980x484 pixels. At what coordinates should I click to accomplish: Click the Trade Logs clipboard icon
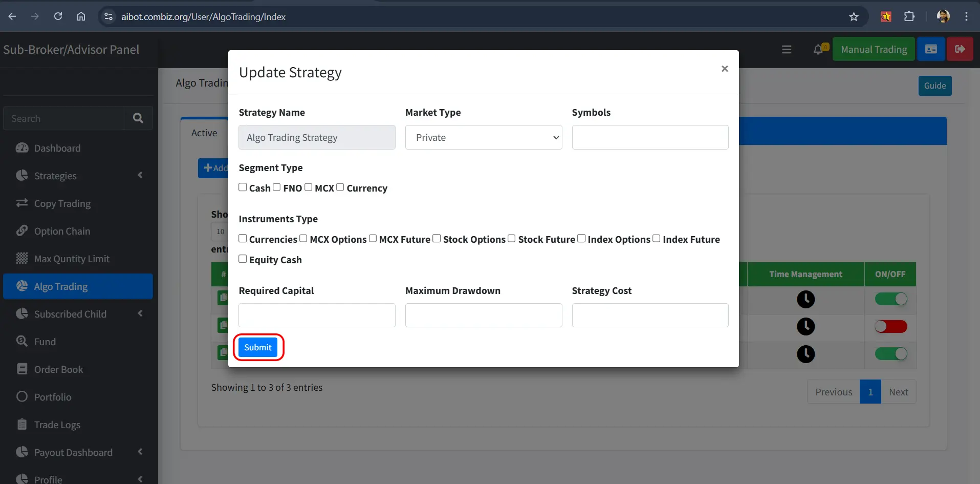[22, 424]
